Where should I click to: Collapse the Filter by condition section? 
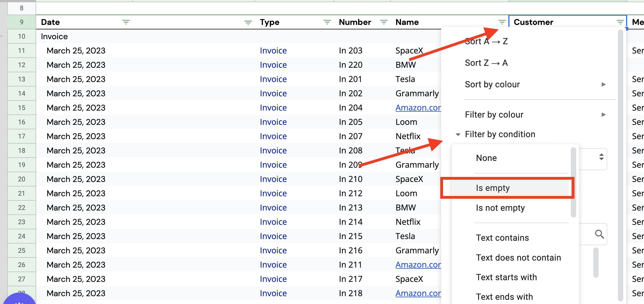click(x=458, y=134)
